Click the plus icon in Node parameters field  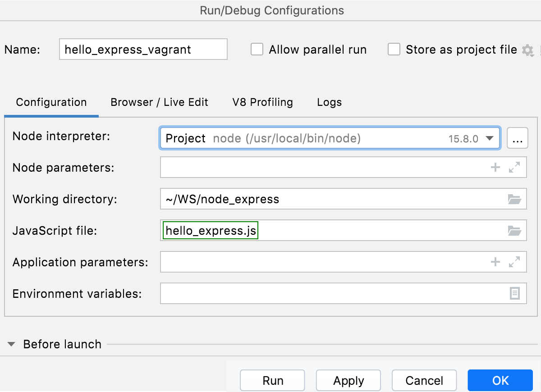point(495,167)
